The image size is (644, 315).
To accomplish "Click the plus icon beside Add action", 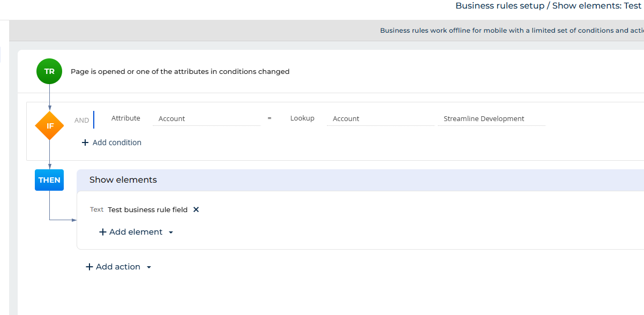I will pos(89,267).
